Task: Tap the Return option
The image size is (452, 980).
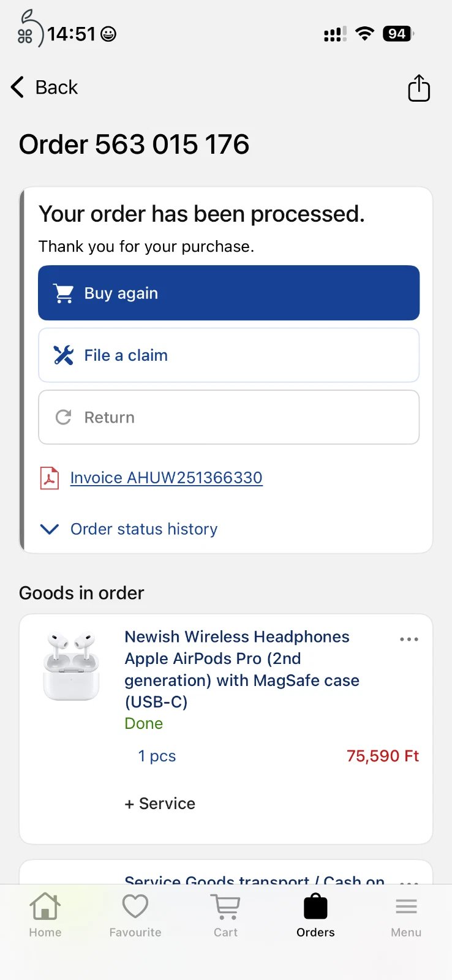Action: [x=228, y=417]
